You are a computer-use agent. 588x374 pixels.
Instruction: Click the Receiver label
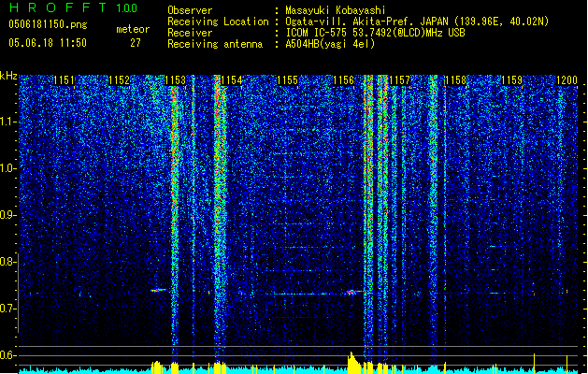point(190,33)
